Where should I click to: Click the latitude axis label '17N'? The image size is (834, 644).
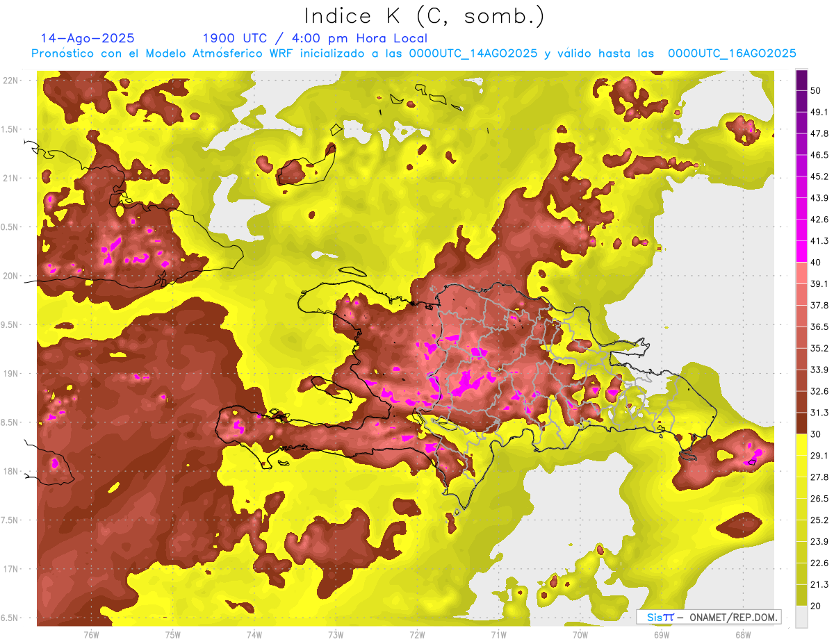pyautogui.click(x=11, y=570)
